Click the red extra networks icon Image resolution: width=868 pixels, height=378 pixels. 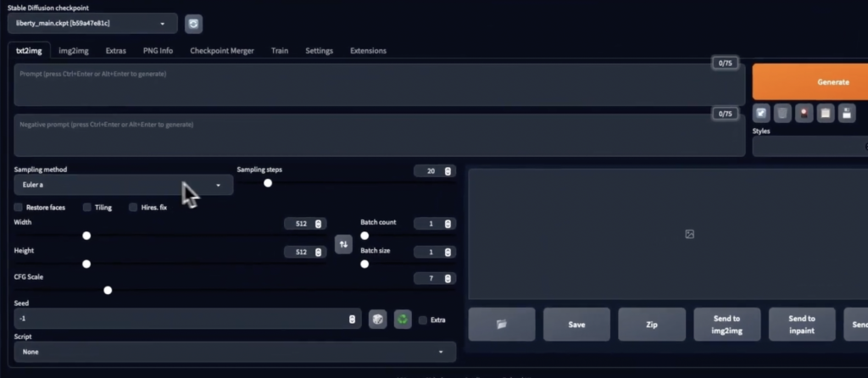click(x=804, y=114)
